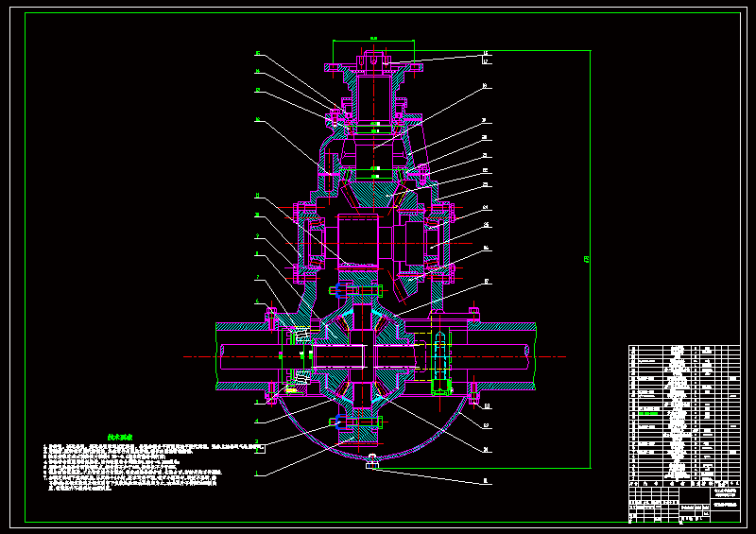Click part callout number 1
Image resolution: width=756 pixels, height=534 pixels.
(257, 474)
